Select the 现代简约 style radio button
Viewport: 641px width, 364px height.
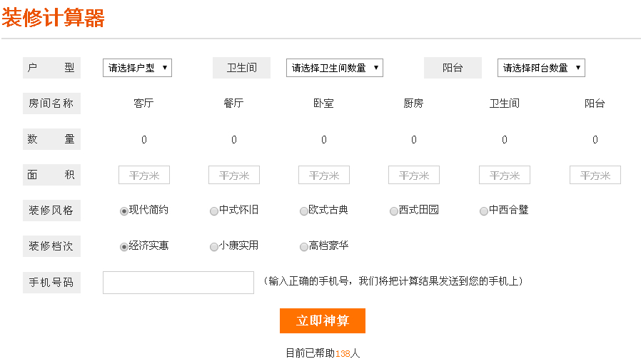tap(124, 211)
